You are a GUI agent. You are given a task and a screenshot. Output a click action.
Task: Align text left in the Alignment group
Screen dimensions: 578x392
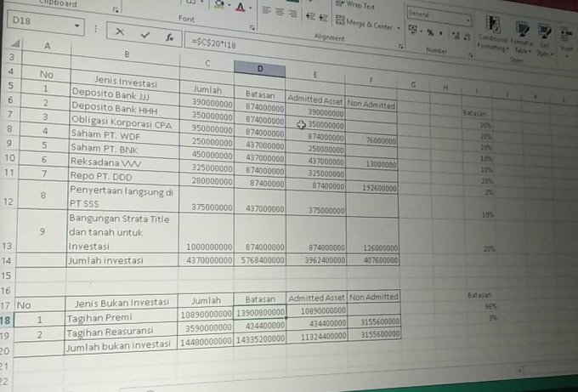click(266, 10)
